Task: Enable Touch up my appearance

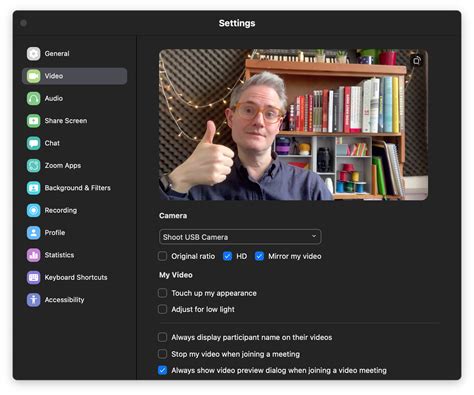Action: click(162, 293)
